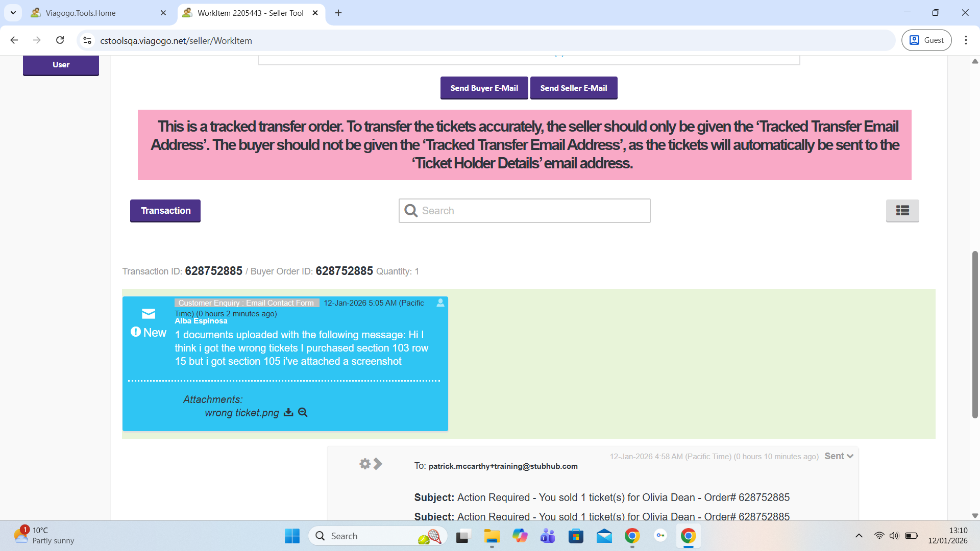Click the envelope icon on the enquiry
This screenshot has height=551, width=980.
149,314
